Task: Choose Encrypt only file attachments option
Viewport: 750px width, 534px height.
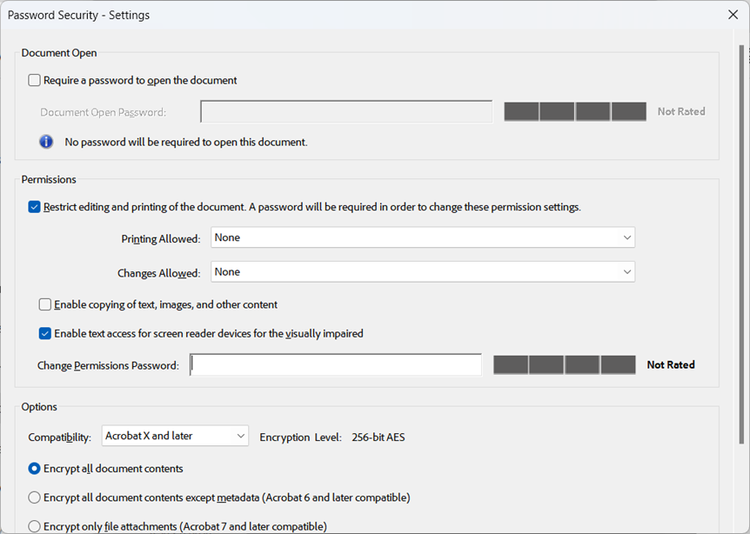Action: pyautogui.click(x=35, y=526)
